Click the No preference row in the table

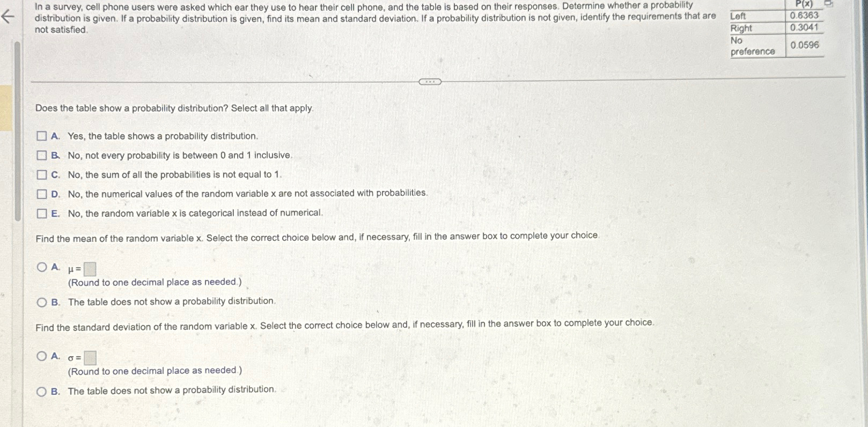coord(752,47)
